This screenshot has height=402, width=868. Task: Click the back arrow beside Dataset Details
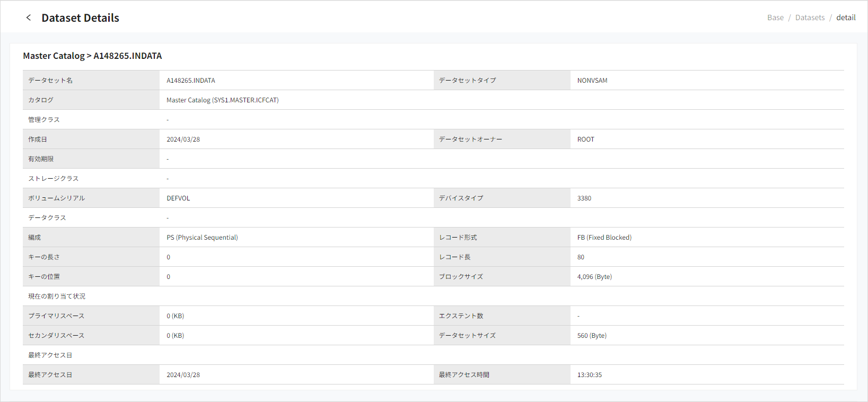[29, 18]
